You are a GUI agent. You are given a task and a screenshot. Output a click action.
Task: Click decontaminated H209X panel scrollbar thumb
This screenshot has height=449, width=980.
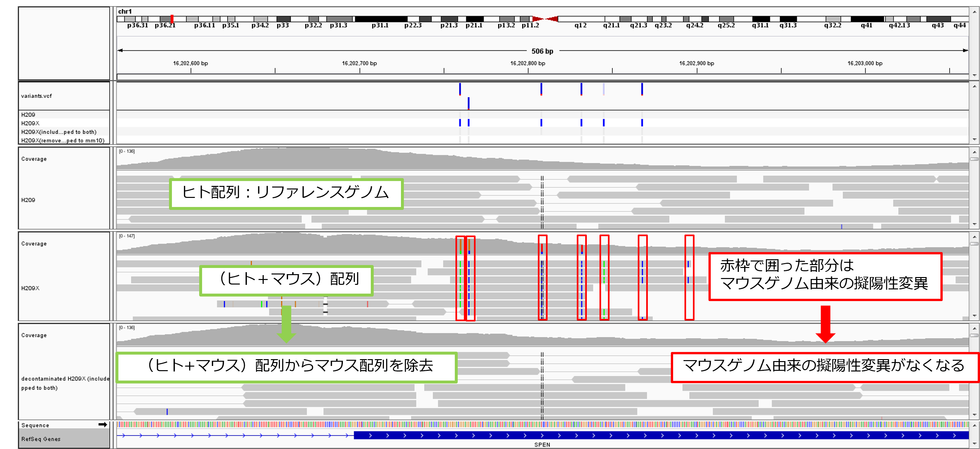tap(974, 335)
